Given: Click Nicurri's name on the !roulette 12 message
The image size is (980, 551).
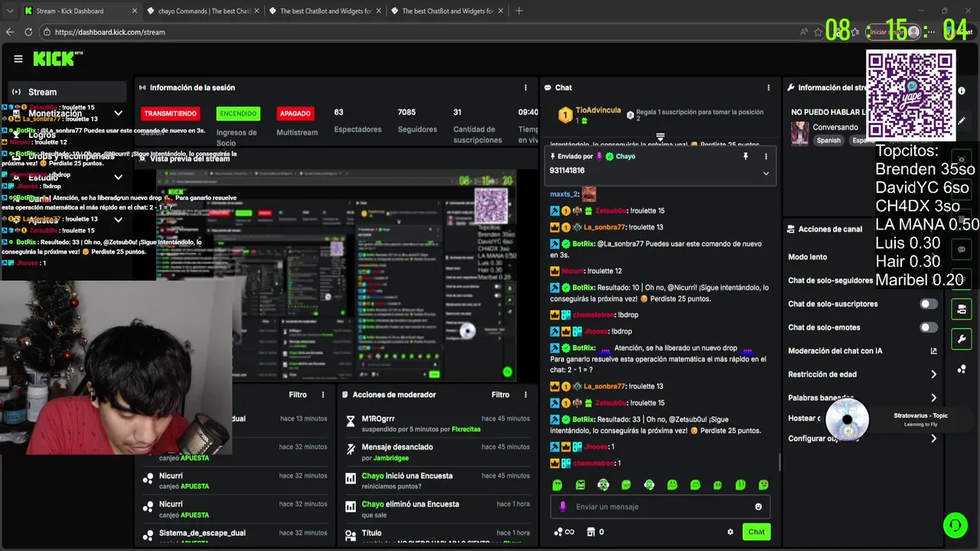Looking at the screenshot, I should click(x=571, y=271).
